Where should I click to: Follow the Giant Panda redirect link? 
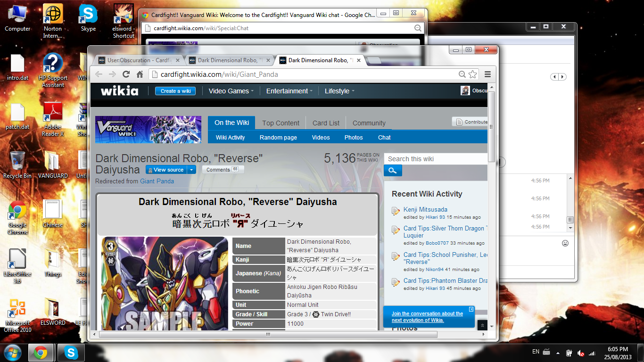(157, 181)
